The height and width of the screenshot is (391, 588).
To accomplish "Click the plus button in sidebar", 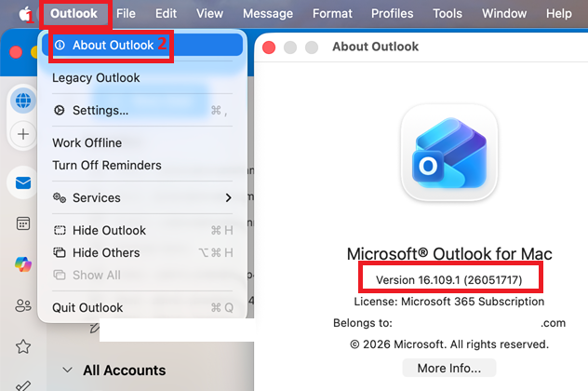I will [x=23, y=134].
